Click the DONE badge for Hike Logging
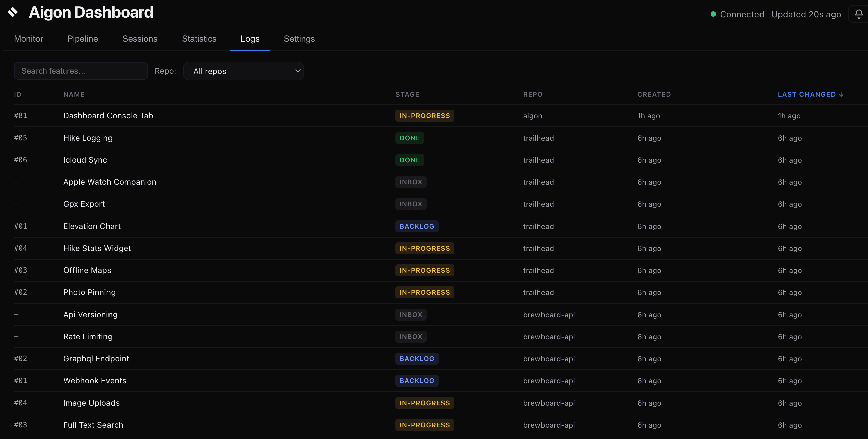 [410, 138]
